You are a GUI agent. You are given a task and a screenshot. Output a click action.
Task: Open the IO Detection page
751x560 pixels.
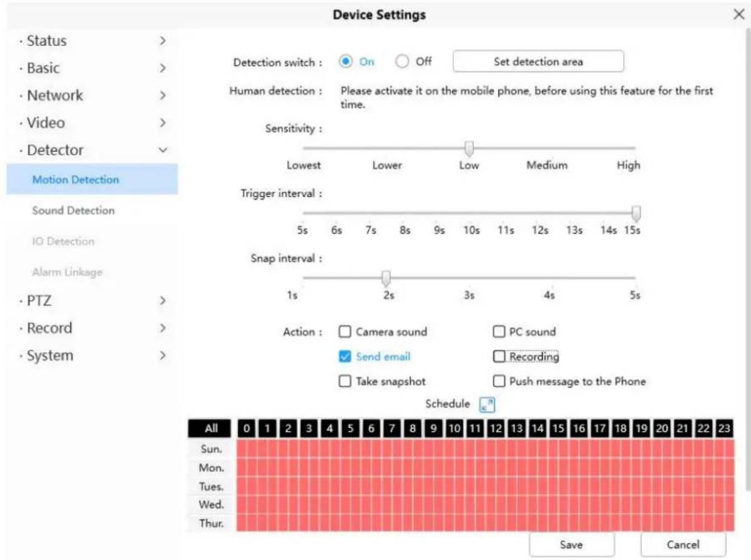click(x=93, y=241)
